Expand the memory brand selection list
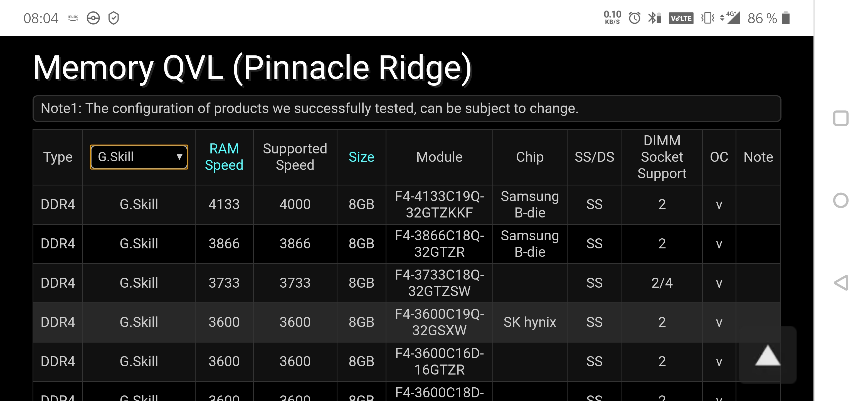Viewport: 868px width, 401px height. (139, 157)
